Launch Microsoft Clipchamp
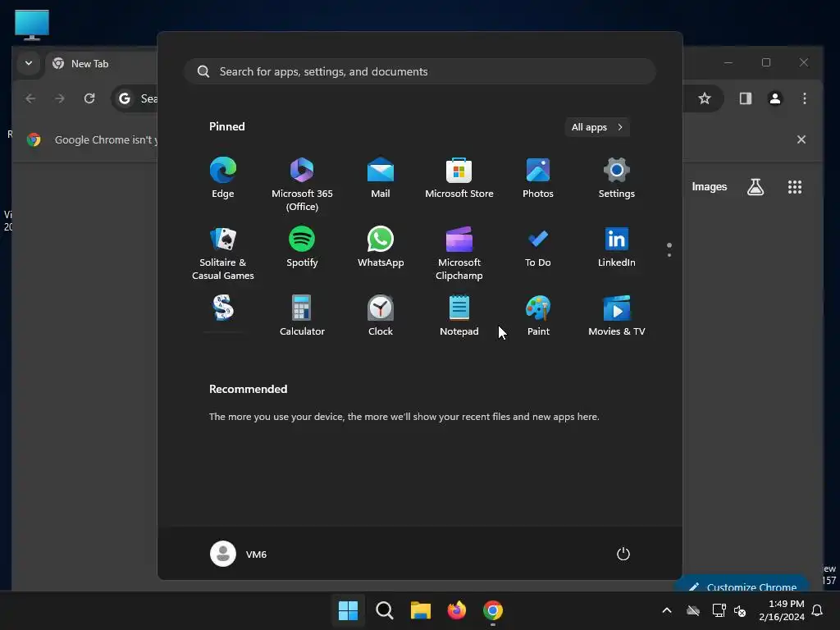Screen dimensions: 840x630 point(459,253)
